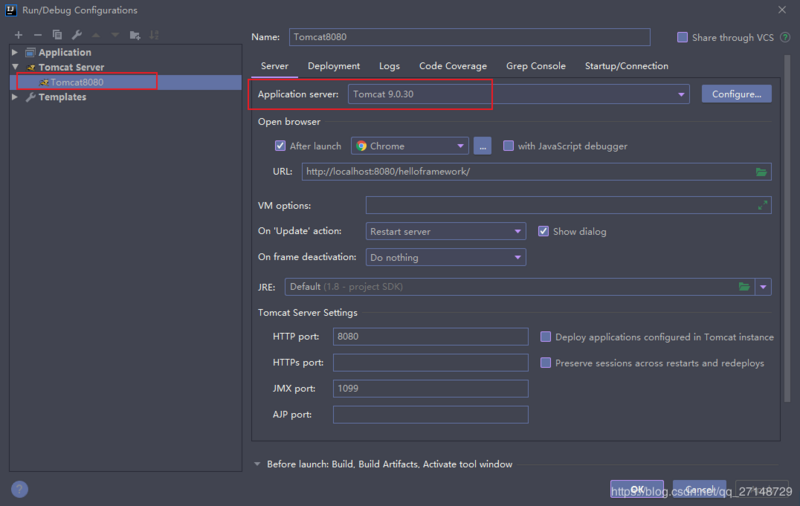Select Tomcat8080 configuration in tree
Screen dimensions: 800x506
tap(126, 82)
